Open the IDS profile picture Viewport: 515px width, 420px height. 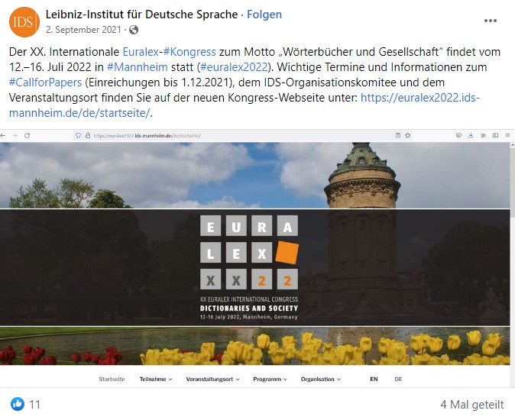tap(24, 21)
